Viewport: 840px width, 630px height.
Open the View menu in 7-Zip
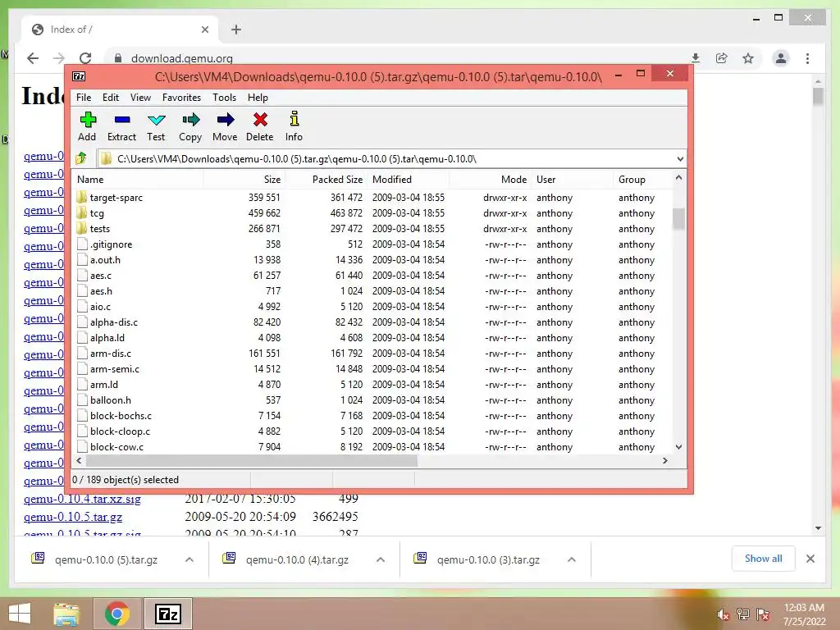pos(140,98)
